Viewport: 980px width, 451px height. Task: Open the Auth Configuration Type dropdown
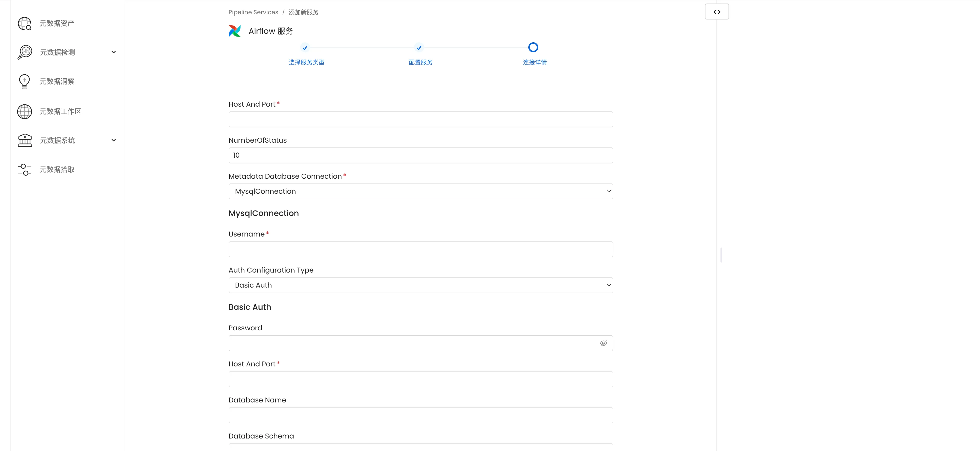(x=420, y=286)
